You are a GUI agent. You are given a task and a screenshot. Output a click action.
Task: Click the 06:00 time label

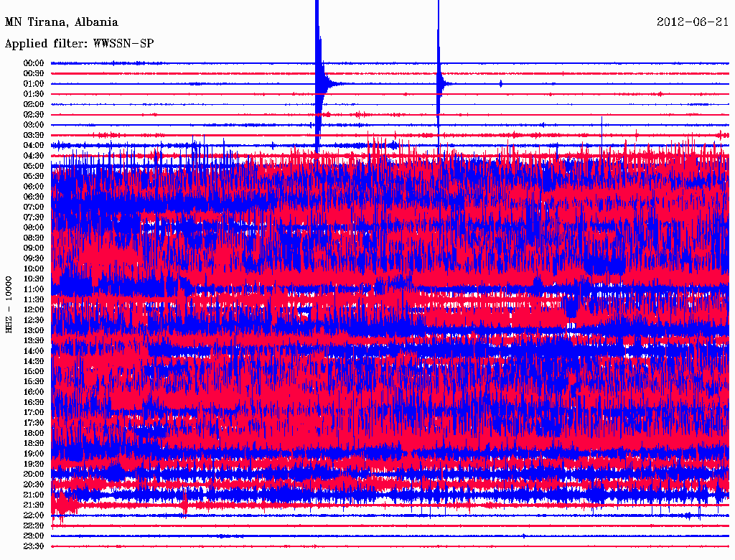34,187
